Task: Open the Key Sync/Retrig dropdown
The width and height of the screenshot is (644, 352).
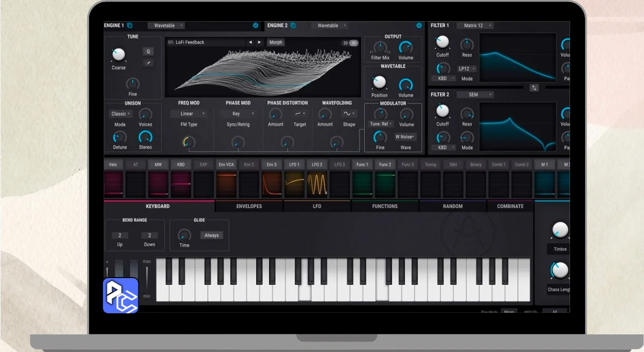Action: [238, 114]
